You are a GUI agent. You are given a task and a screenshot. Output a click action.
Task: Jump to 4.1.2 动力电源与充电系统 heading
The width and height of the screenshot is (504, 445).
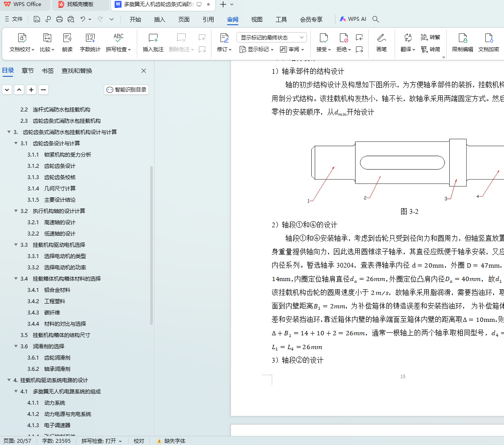pos(59,414)
